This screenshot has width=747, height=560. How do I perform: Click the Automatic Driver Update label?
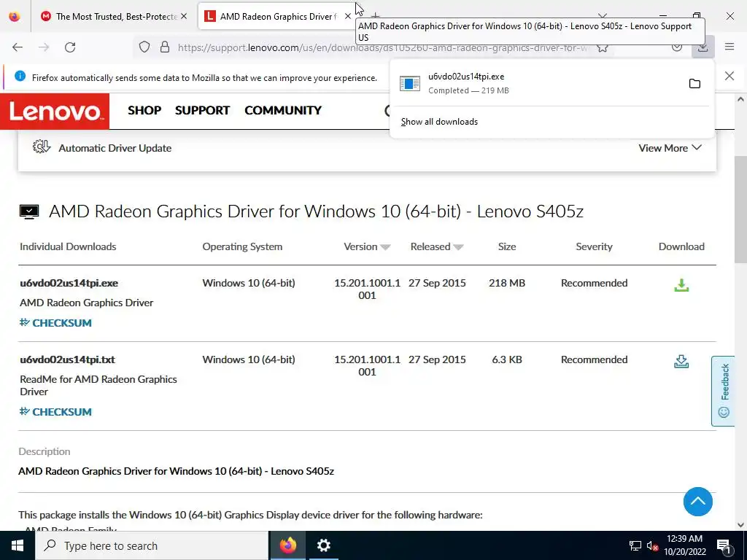[115, 148]
